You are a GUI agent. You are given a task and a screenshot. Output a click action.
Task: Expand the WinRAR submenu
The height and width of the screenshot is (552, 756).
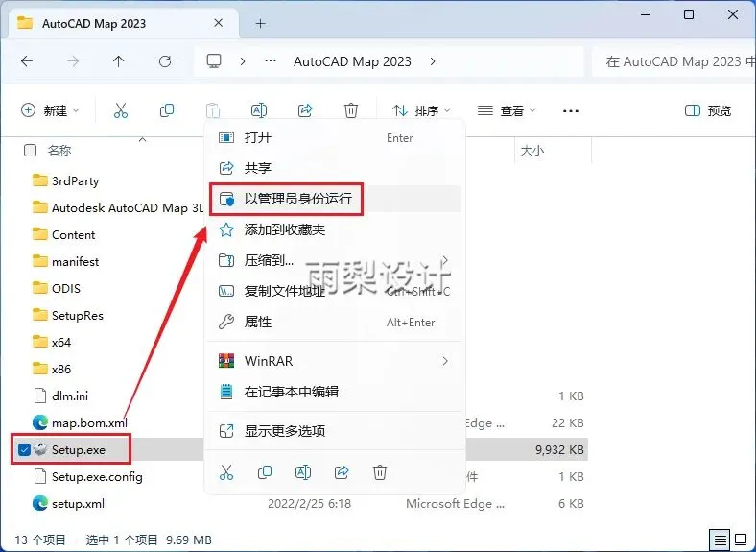[445, 361]
